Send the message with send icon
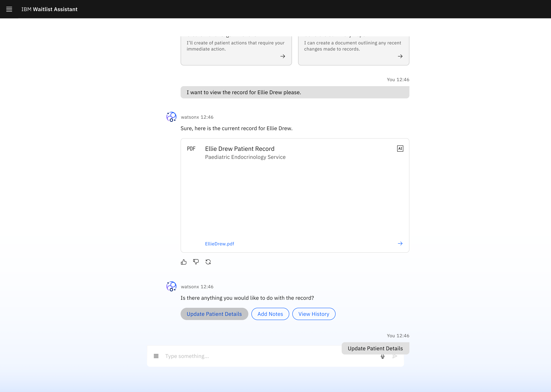This screenshot has height=392, width=551. coord(395,356)
